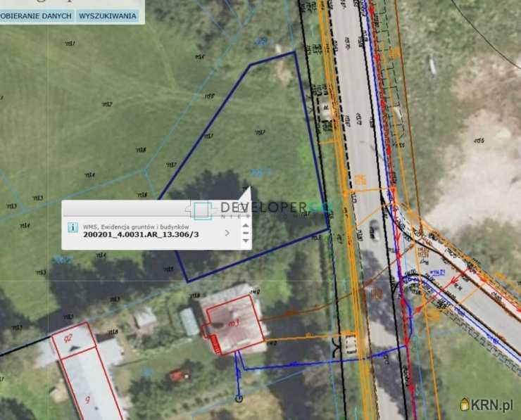Select parcel ID 200201_4.0031.AR_13.306/3
Viewport: 521px width, 420px height.
(141, 235)
